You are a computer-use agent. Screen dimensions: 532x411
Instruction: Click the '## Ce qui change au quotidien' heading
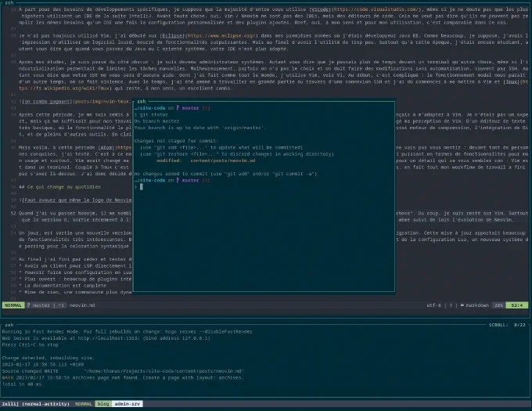coord(59,187)
